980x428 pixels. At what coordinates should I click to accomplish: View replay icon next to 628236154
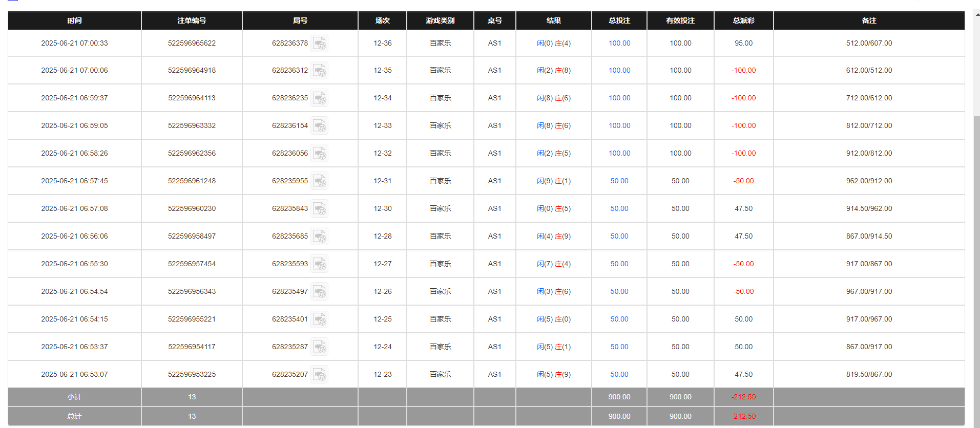pyautogui.click(x=319, y=126)
